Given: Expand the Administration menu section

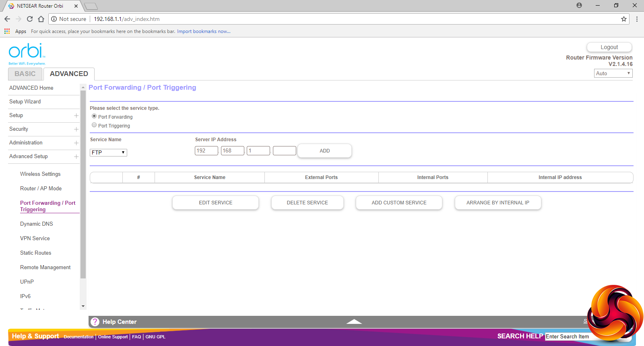Looking at the screenshot, I should [76, 143].
